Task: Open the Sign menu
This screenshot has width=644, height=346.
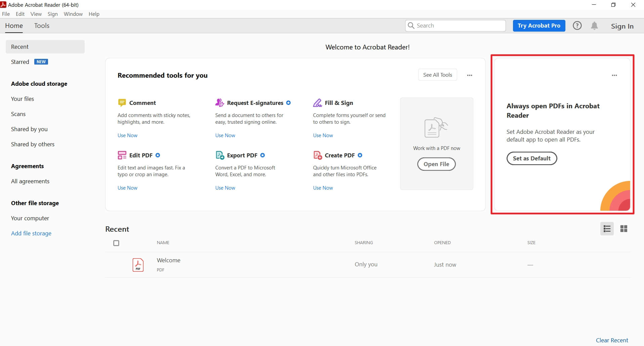Action: 52,14
